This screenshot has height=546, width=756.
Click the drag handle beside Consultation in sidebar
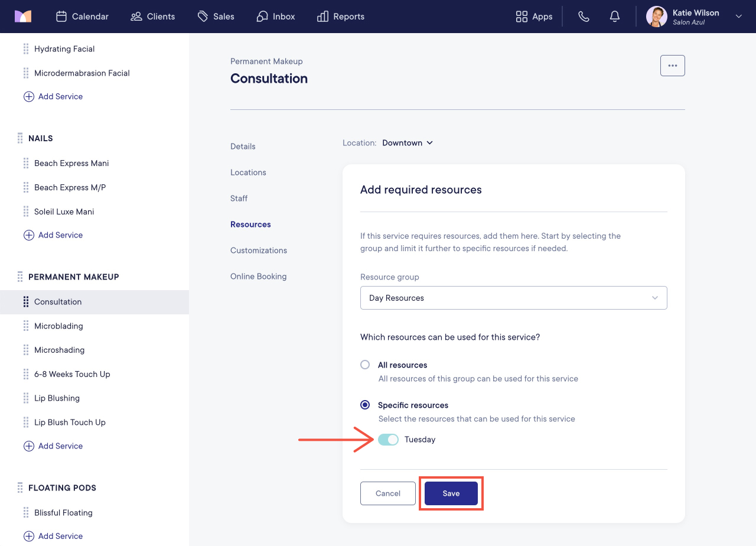pos(26,302)
